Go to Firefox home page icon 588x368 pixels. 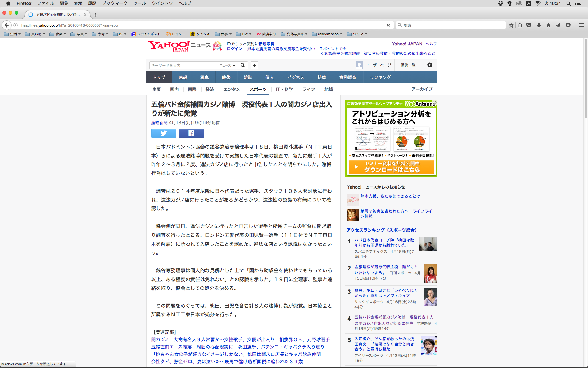pyautogui.click(x=548, y=25)
